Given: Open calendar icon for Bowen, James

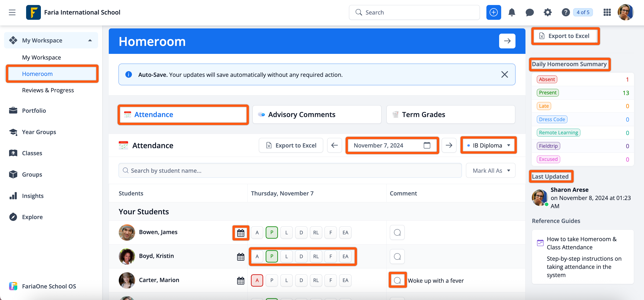Looking at the screenshot, I should 240,233.
